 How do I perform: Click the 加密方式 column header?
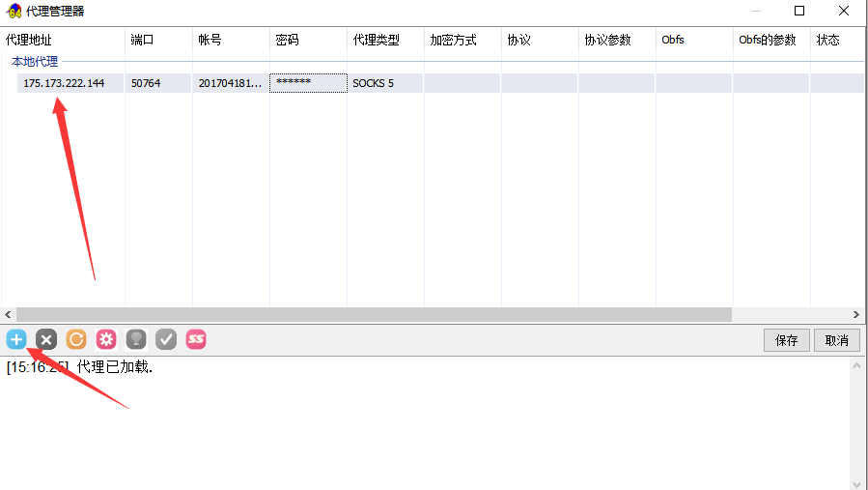462,40
